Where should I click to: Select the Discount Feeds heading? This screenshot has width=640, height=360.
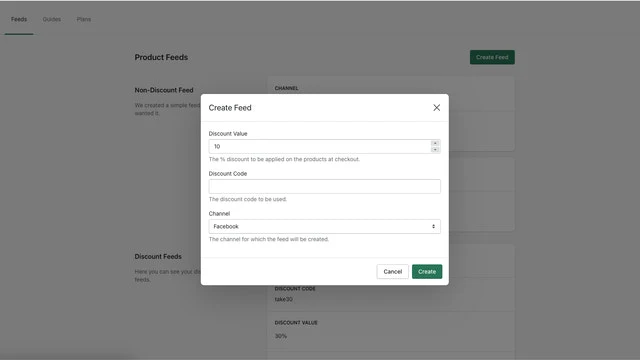click(x=158, y=256)
